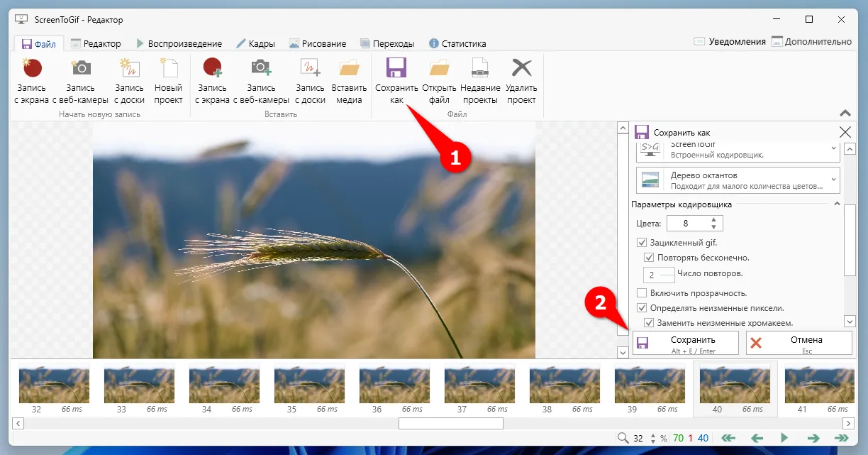
Task: Start a new webcam recording
Action: (80, 68)
